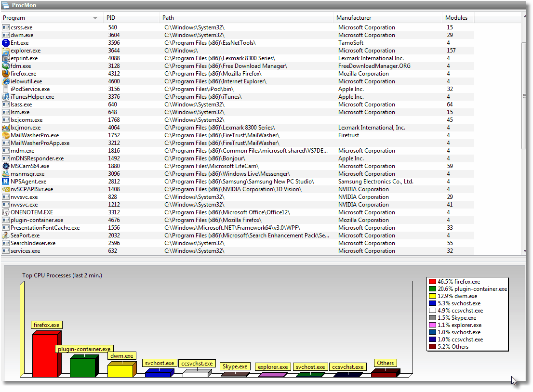Viewport: 533px width, 392px height.
Task: Click the mdm.exe window icon
Action: coord(5,151)
